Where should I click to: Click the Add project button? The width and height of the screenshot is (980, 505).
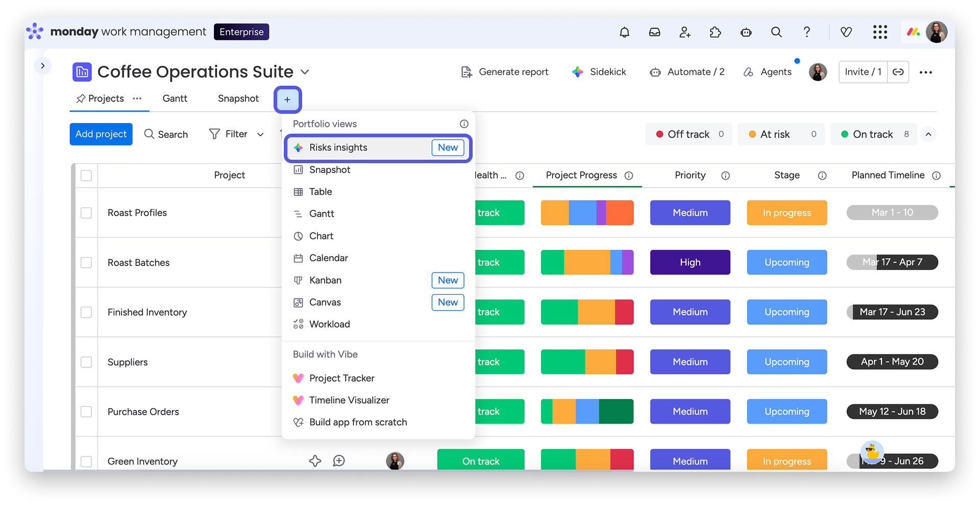(x=101, y=134)
